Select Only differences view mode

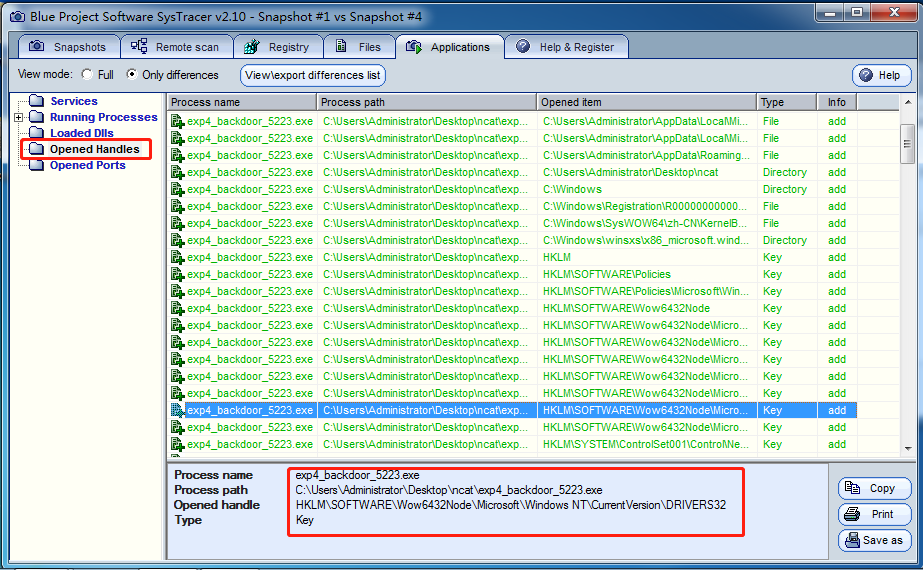[132, 74]
